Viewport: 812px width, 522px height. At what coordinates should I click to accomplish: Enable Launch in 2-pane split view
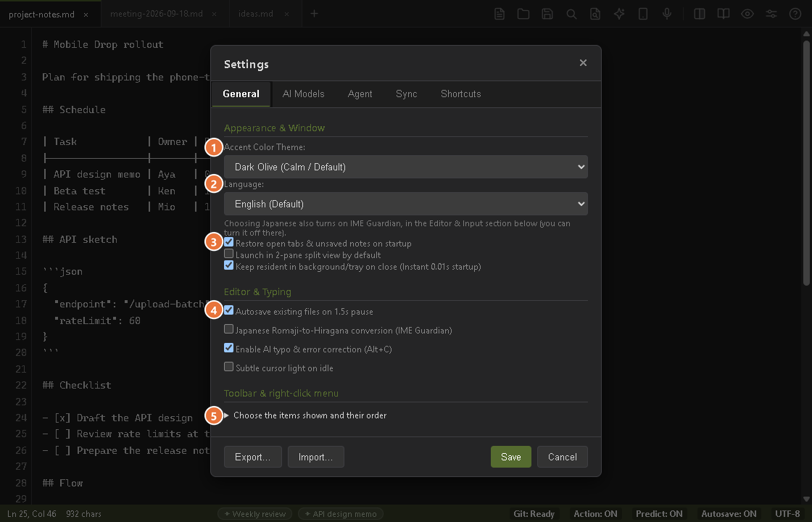(228, 254)
